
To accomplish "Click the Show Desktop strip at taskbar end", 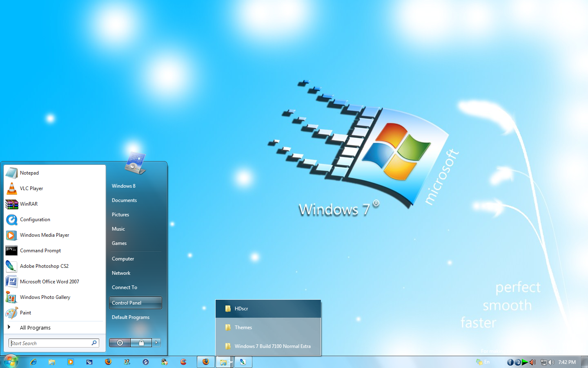I will [x=584, y=362].
